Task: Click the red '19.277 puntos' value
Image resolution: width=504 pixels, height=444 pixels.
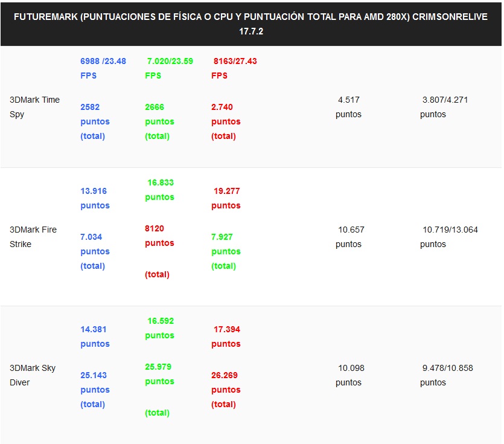Action: [226, 198]
